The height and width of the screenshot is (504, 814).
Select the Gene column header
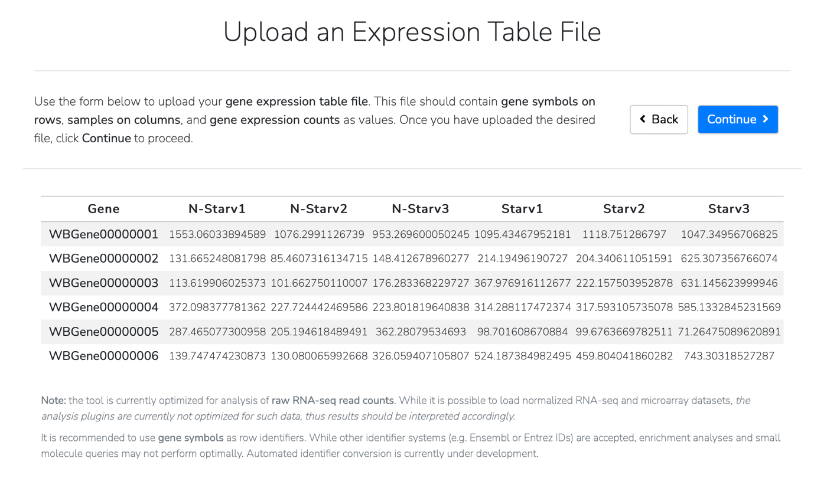(x=103, y=208)
